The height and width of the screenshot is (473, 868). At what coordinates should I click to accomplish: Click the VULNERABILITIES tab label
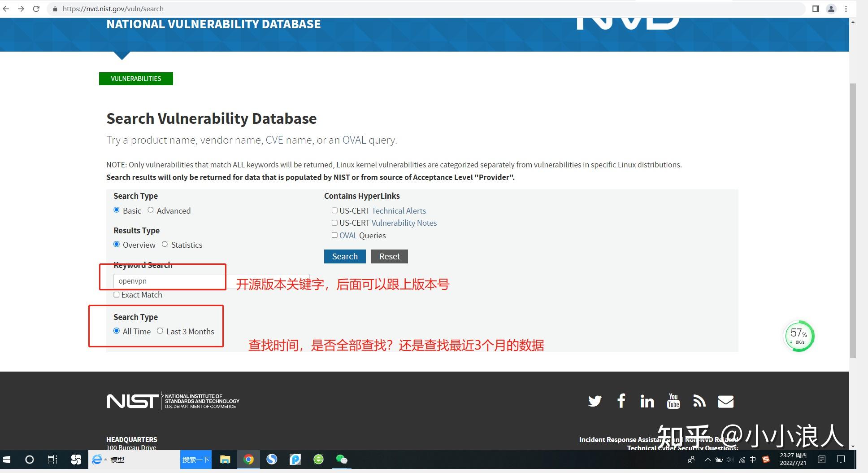click(x=135, y=79)
